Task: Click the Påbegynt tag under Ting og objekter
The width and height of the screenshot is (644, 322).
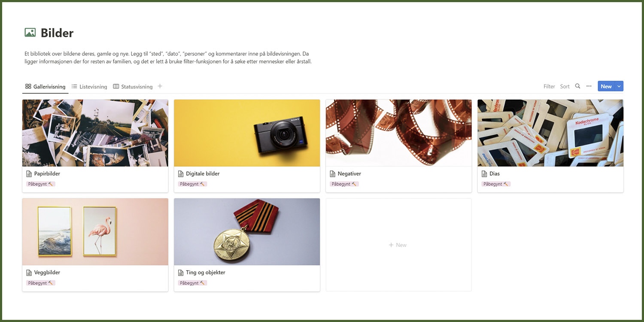Action: point(192,283)
